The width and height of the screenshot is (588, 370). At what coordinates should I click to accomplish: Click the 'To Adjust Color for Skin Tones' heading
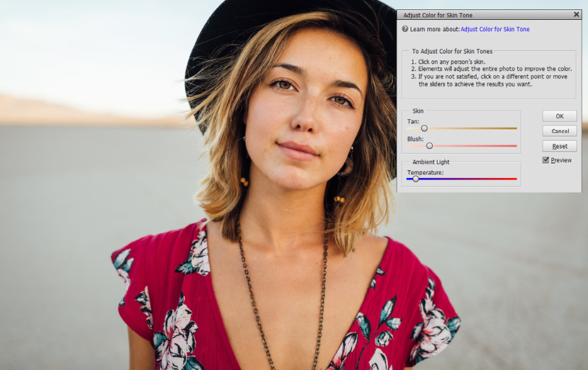(x=452, y=52)
